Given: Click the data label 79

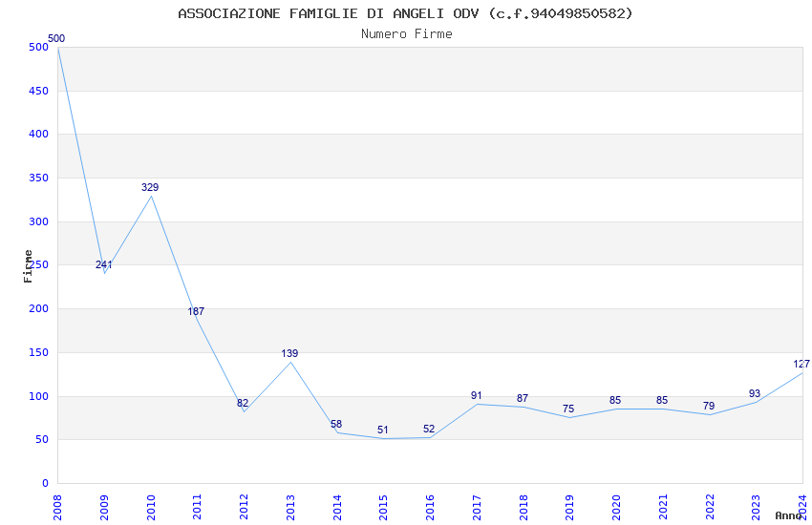Looking at the screenshot, I should click(709, 406).
